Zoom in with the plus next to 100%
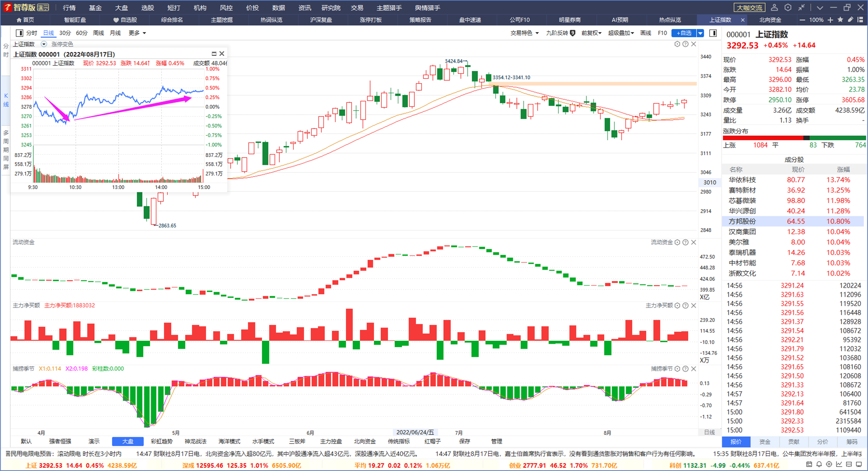 pyautogui.click(x=830, y=20)
